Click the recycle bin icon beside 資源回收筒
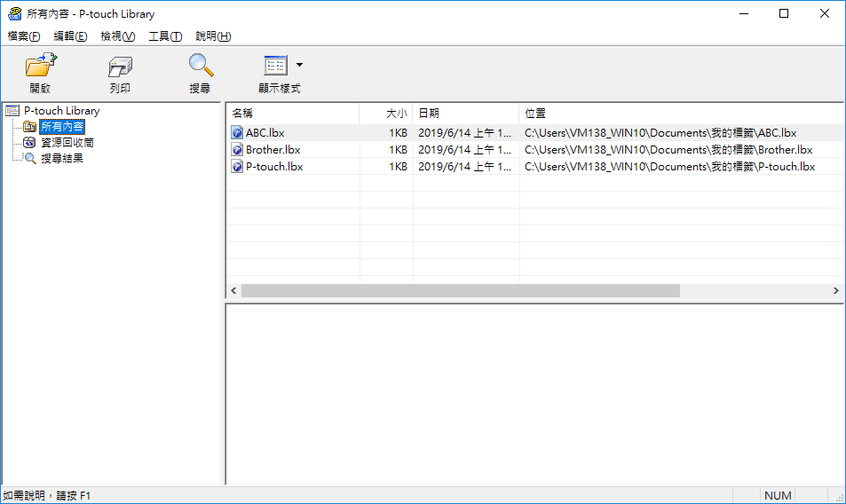Viewport: 846px width, 504px height. 29,142
